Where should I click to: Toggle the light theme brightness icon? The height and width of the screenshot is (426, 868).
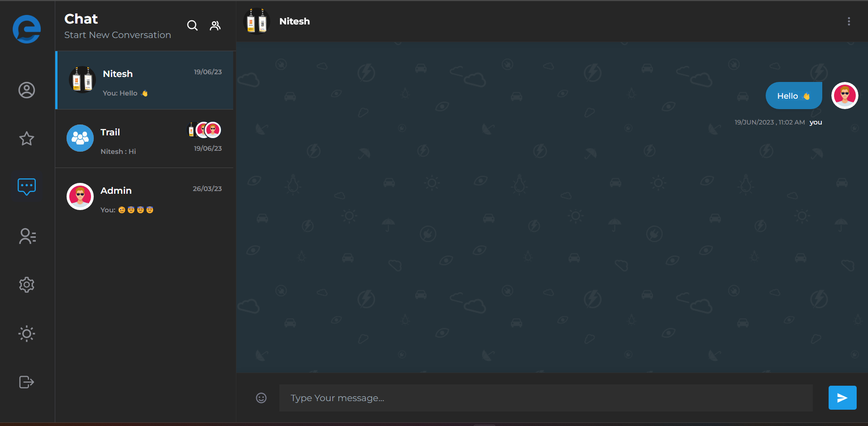[26, 334]
